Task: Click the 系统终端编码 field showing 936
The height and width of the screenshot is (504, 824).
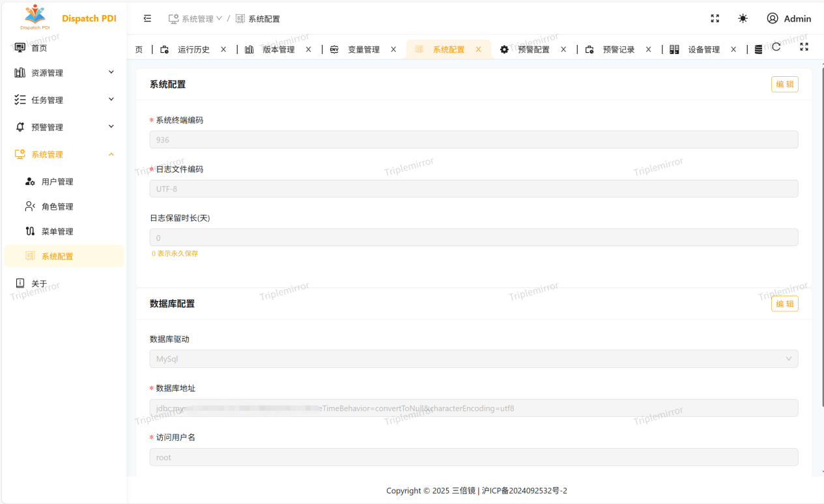Action: (474, 139)
